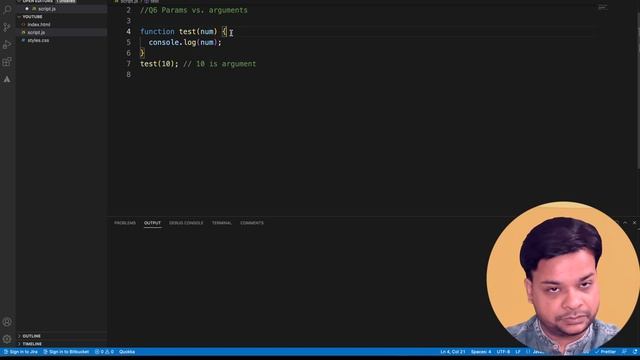Click the comment '//Q6 Params vs. arguments'
This screenshot has height=360, width=640.
point(194,10)
